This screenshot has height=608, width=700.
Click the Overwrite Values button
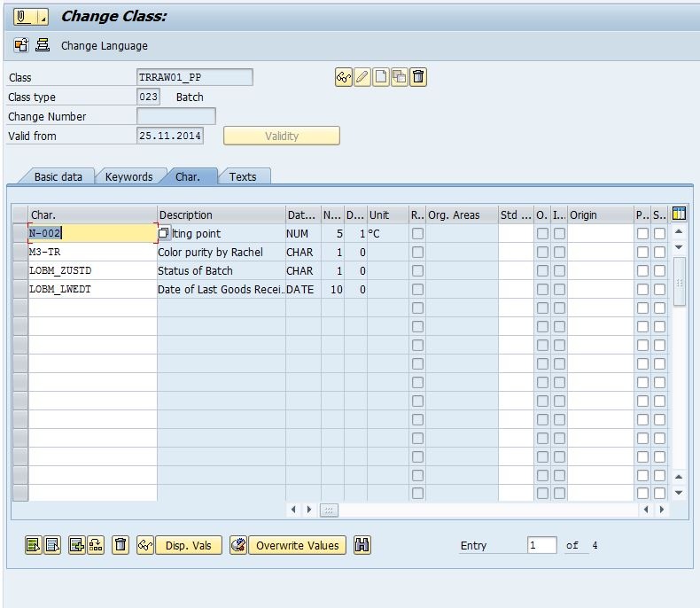tap(298, 545)
